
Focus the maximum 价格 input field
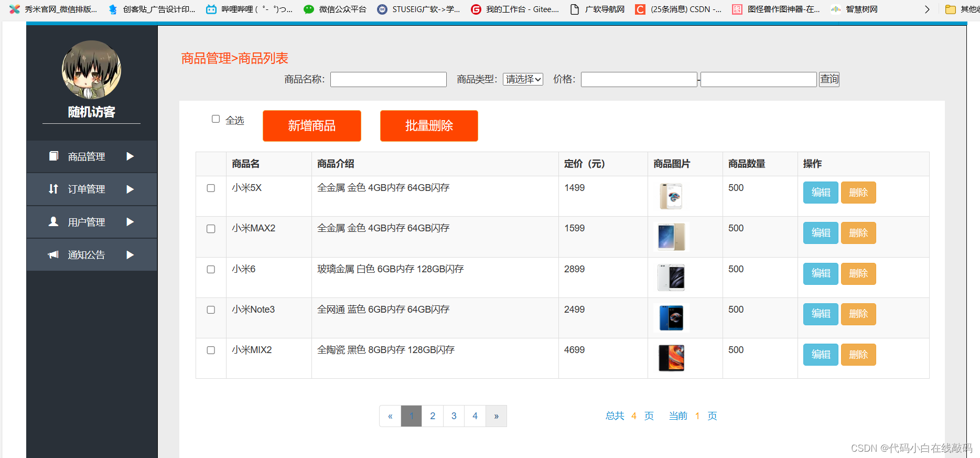pos(759,79)
